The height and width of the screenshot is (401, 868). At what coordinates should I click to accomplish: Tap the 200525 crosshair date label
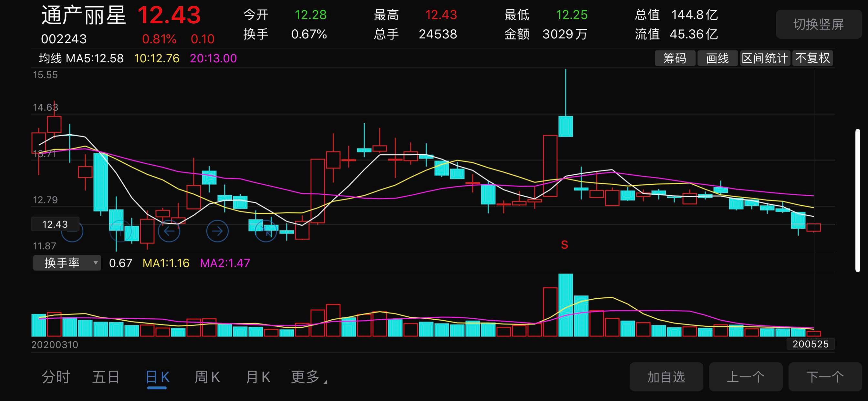(x=811, y=344)
